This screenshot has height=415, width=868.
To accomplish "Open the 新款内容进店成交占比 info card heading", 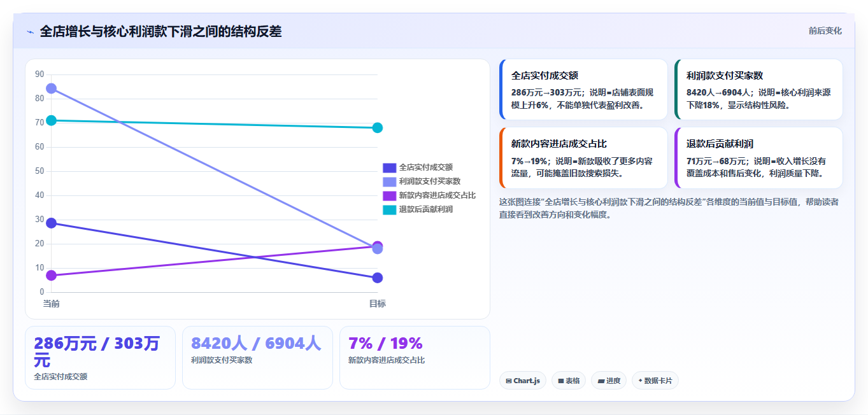I will click(x=559, y=144).
